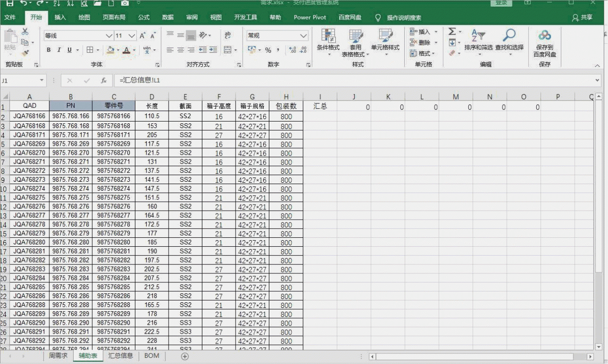
Task: Save to 百度网盘 cloud button
Action: click(545, 44)
